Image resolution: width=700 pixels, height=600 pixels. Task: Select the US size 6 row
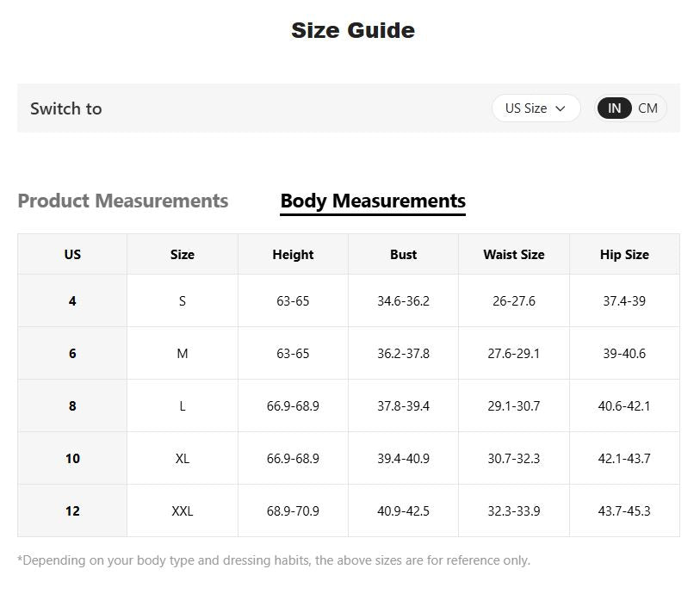(x=72, y=354)
